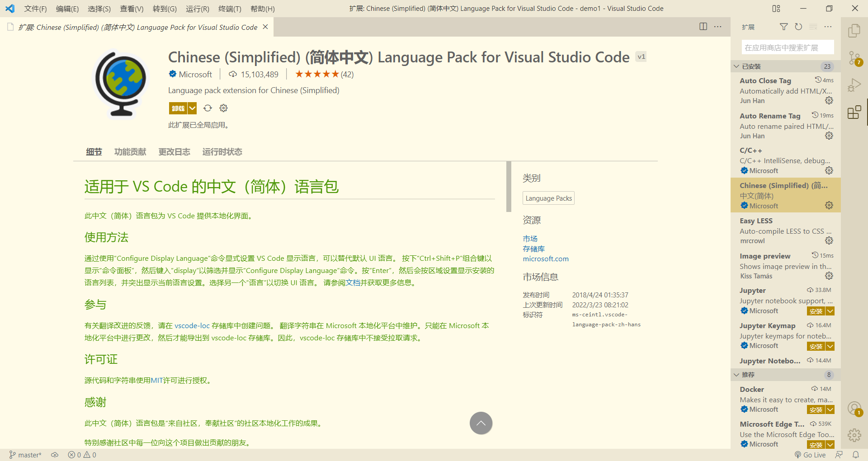Viewport: 868px width, 461px height.
Task: Open uninstall button dropdown arrow
Action: [x=192, y=108]
